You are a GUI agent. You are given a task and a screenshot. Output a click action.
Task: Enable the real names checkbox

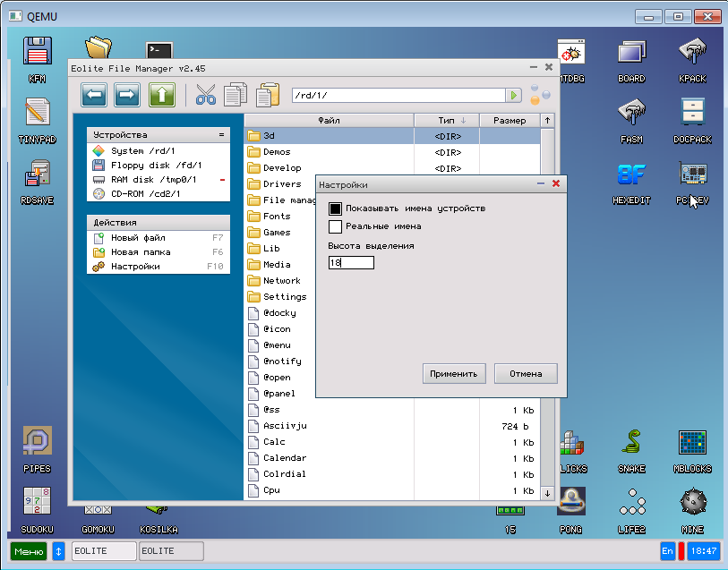pos(336,226)
